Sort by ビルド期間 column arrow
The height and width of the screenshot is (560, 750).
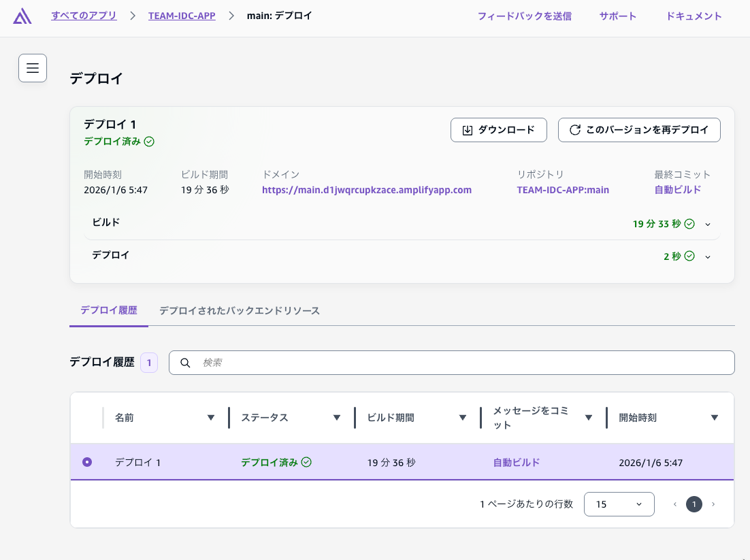coord(463,418)
